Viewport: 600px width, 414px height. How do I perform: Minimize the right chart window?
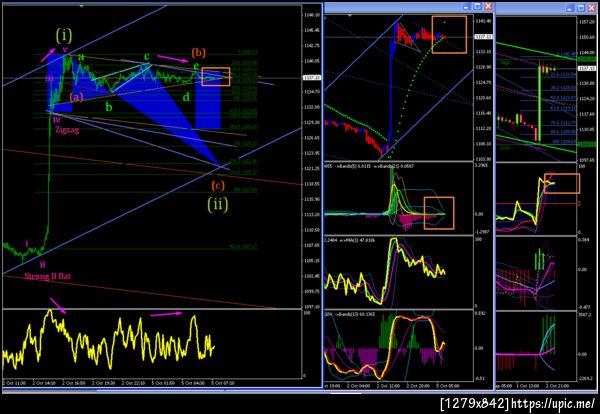coord(571,7)
